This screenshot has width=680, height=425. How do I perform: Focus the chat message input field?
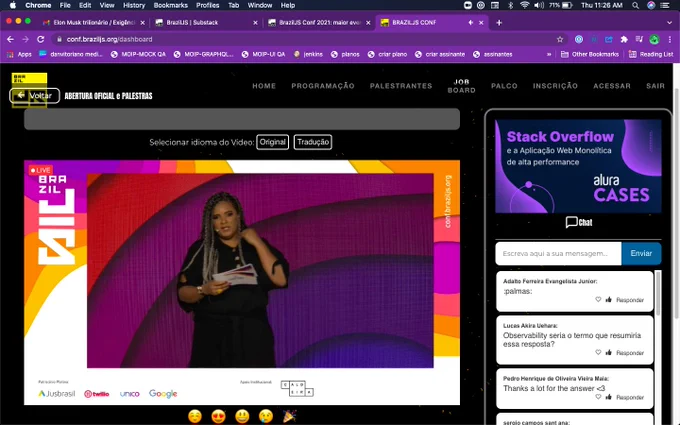[558, 253]
